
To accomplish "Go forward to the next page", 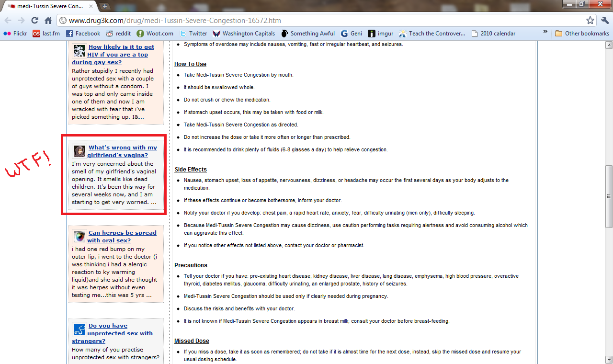I will (21, 20).
